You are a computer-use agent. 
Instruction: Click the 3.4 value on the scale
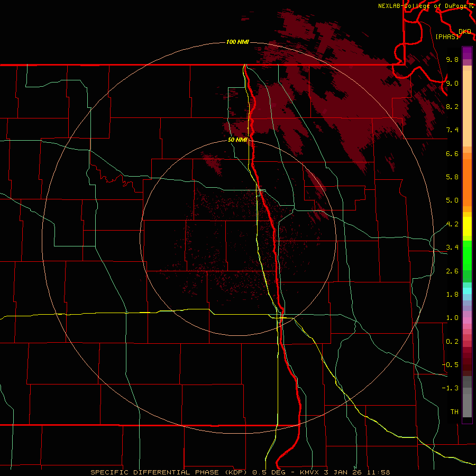[452, 248]
